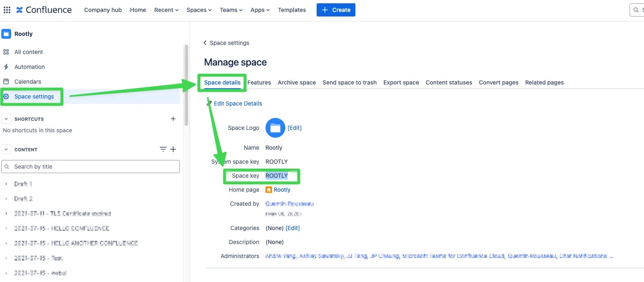Image resolution: width=644 pixels, height=282 pixels.
Task: Open Templates in top navigation
Action: pyautogui.click(x=292, y=10)
